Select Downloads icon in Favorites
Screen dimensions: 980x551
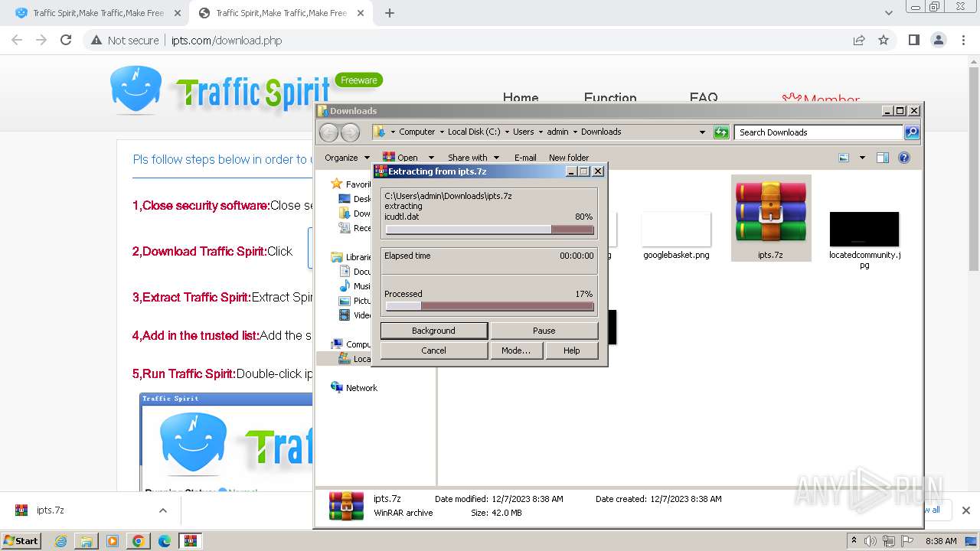[345, 214]
